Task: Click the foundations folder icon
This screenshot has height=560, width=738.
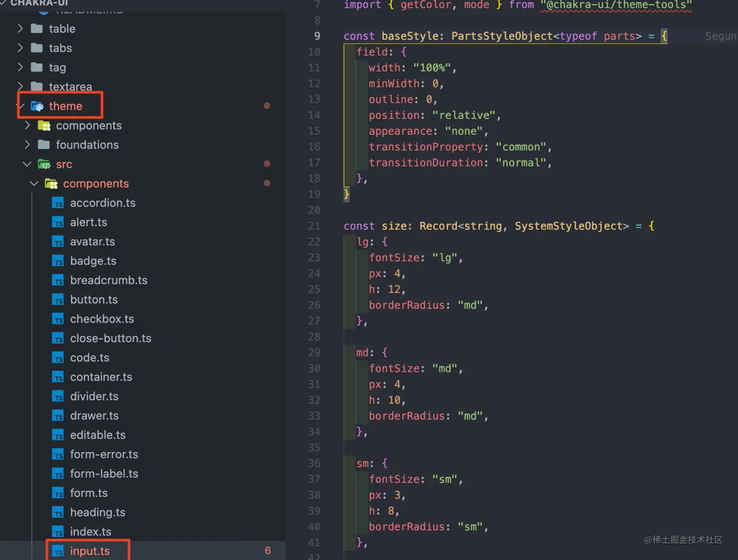Action: pyautogui.click(x=44, y=145)
